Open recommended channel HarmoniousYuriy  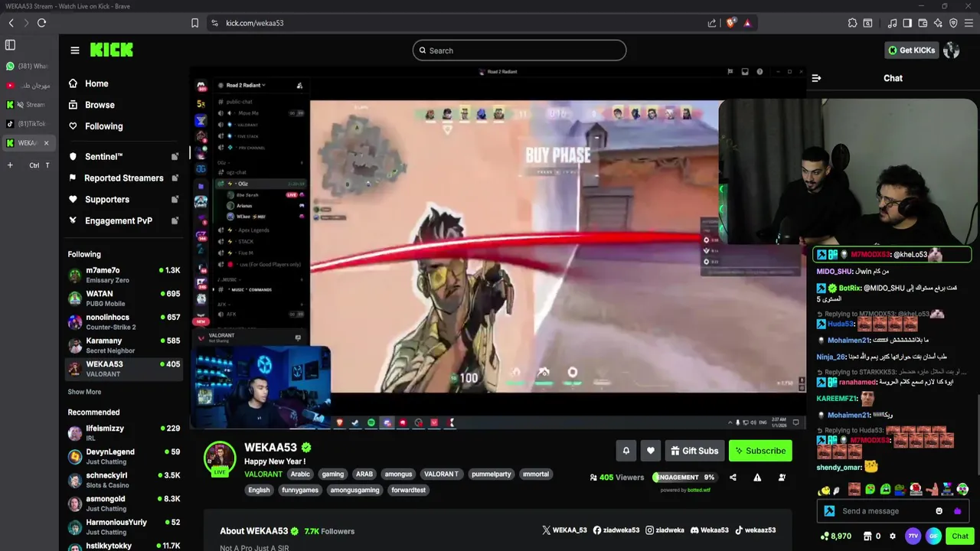click(123, 527)
